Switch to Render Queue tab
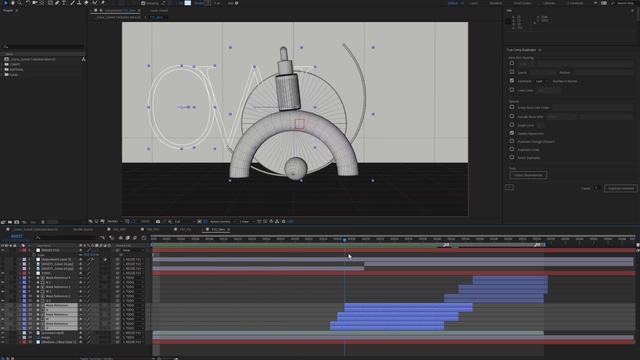The height and width of the screenshot is (360, 640). [x=83, y=229]
